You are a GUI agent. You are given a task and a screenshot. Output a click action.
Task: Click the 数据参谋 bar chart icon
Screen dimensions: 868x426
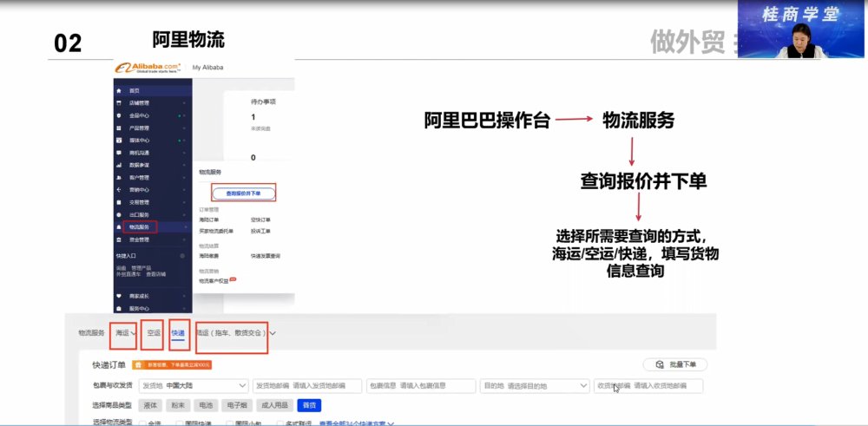click(118, 165)
